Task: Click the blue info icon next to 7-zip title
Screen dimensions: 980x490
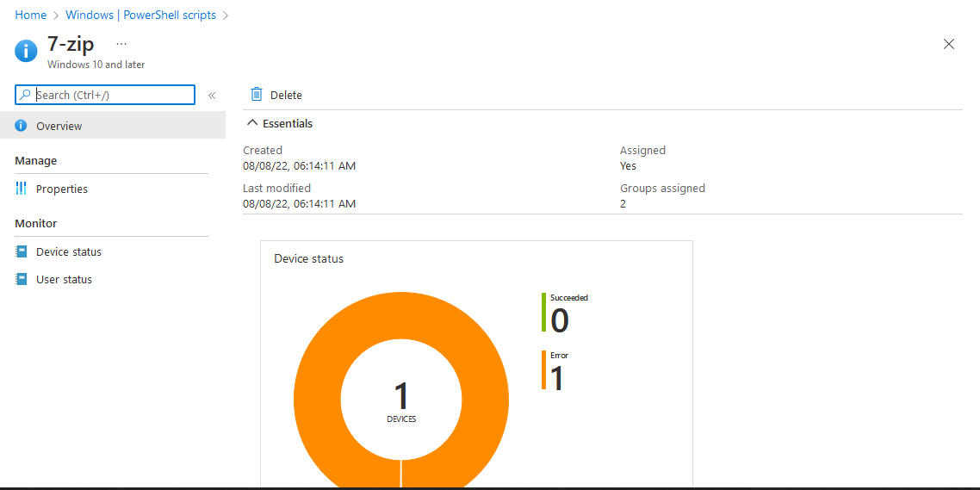Action: click(x=26, y=51)
